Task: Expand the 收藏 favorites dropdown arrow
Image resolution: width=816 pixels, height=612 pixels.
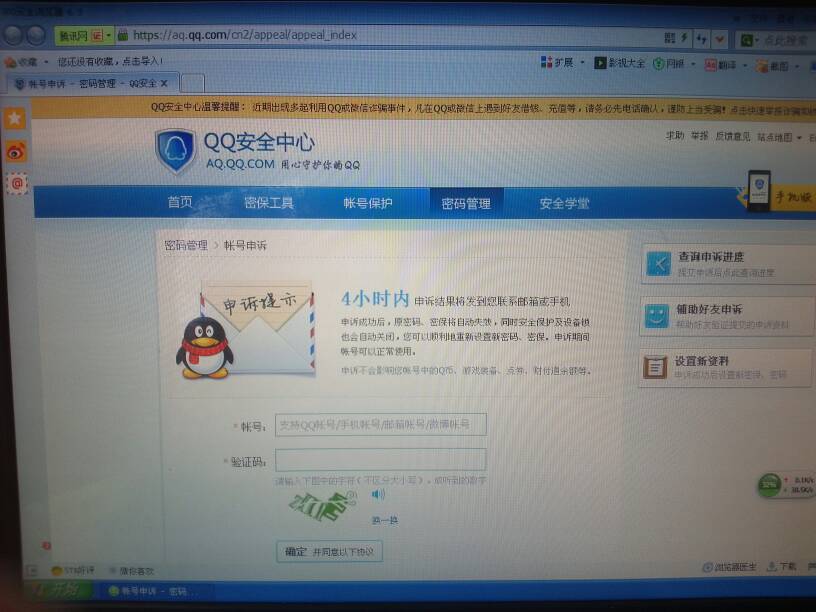Action: (46, 62)
